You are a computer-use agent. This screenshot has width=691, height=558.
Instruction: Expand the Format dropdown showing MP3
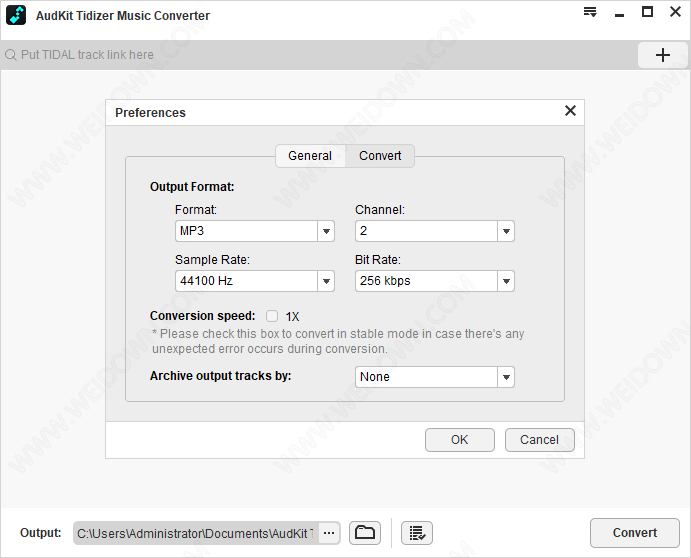[255, 231]
